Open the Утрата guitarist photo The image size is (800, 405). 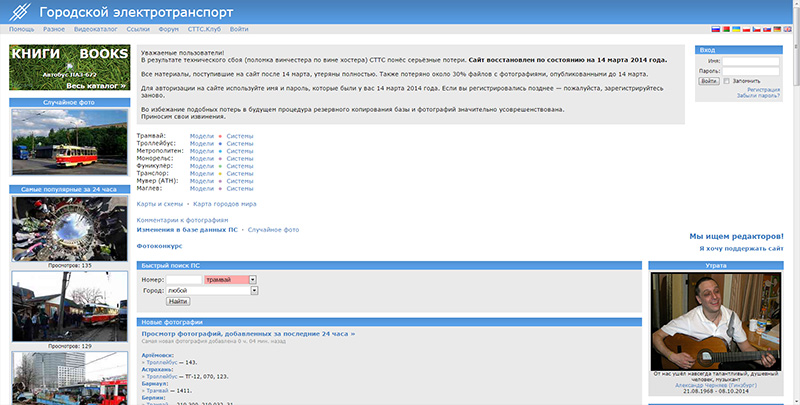tap(716, 322)
